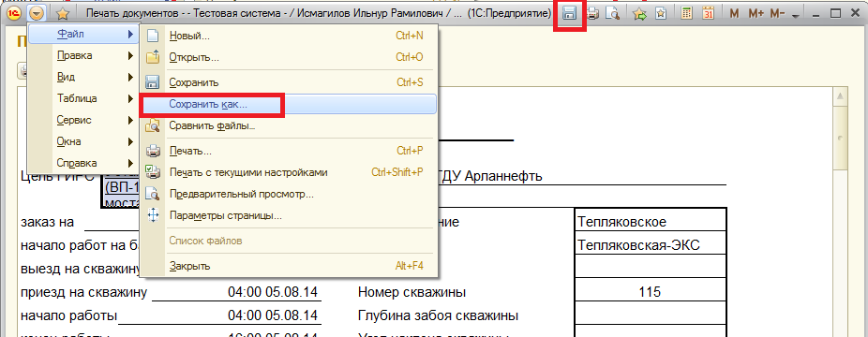This screenshot has width=868, height=337.
Task: Open print preview from title toolbar icon
Action: click(612, 14)
